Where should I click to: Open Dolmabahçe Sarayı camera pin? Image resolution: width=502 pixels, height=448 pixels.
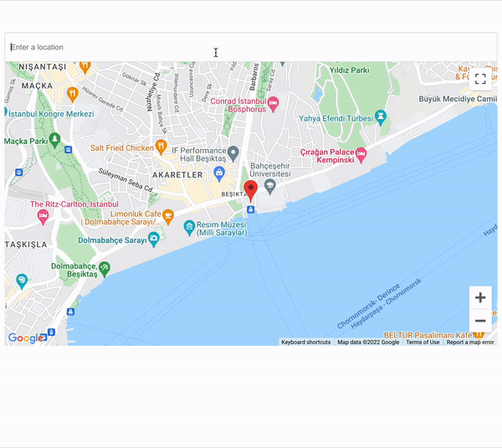[x=154, y=239]
